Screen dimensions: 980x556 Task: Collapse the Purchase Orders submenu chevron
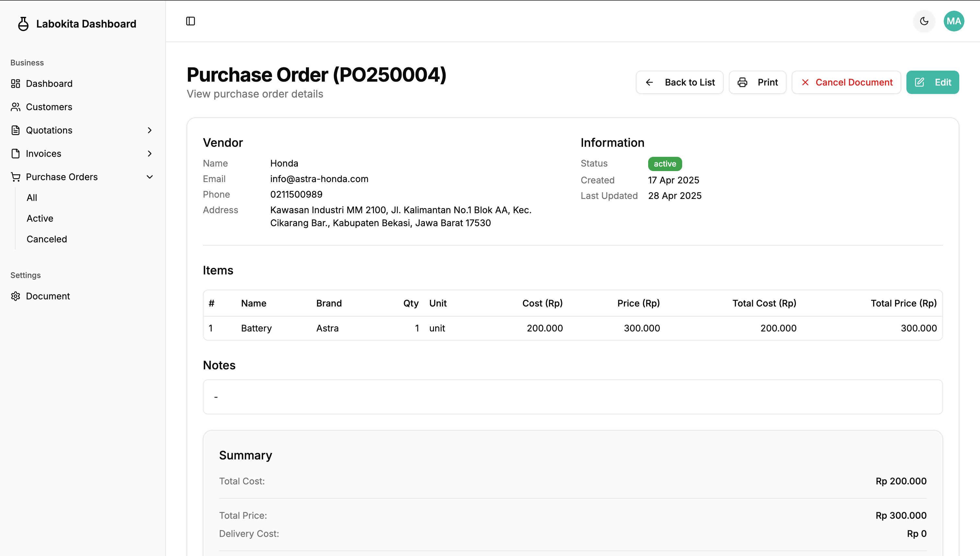(x=149, y=177)
